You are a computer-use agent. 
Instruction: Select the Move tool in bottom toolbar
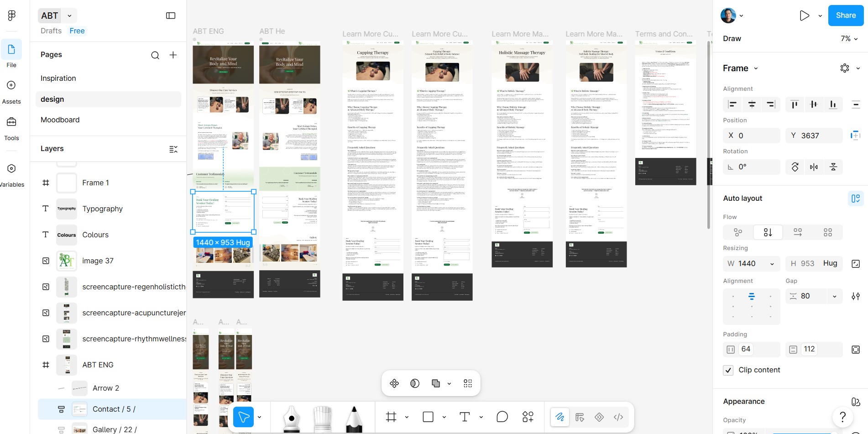243,417
